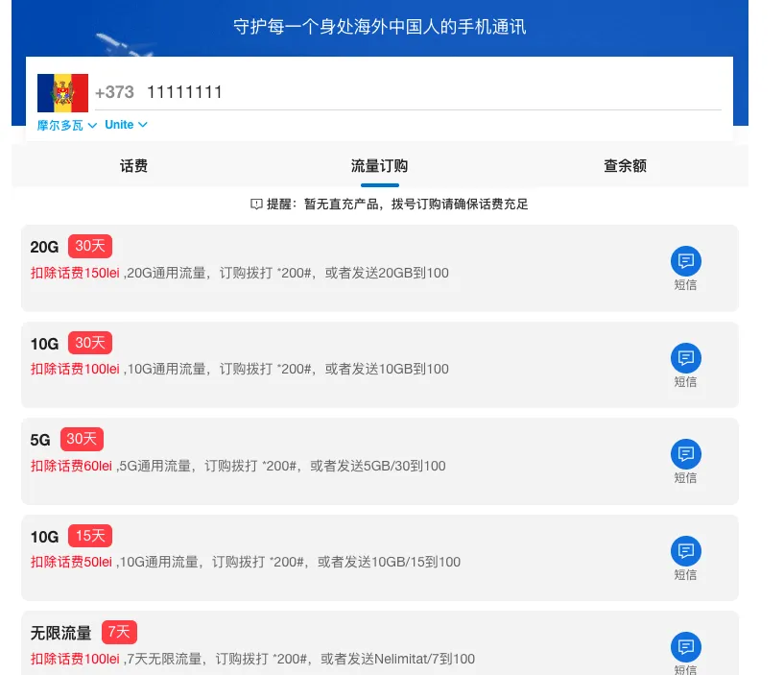Screen dimensions: 784x675
Task: Click the reminder notice icon beside 提醒
Action: pyautogui.click(x=256, y=205)
